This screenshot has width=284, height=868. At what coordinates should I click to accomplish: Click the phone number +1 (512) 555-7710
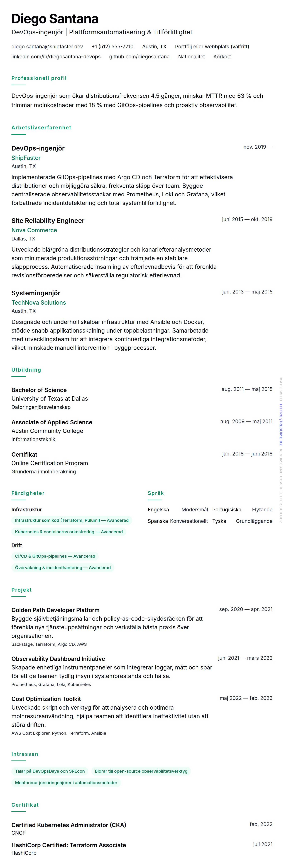[112, 47]
